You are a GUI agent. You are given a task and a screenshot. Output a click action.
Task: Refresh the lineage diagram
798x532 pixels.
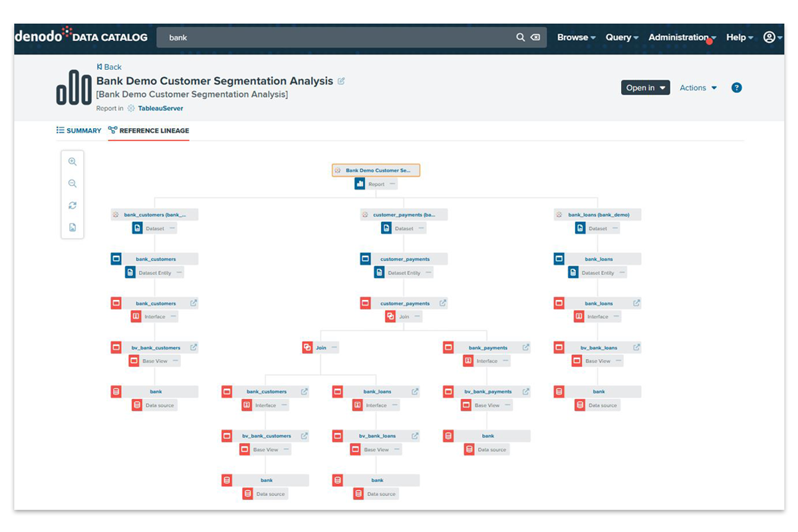click(x=72, y=205)
